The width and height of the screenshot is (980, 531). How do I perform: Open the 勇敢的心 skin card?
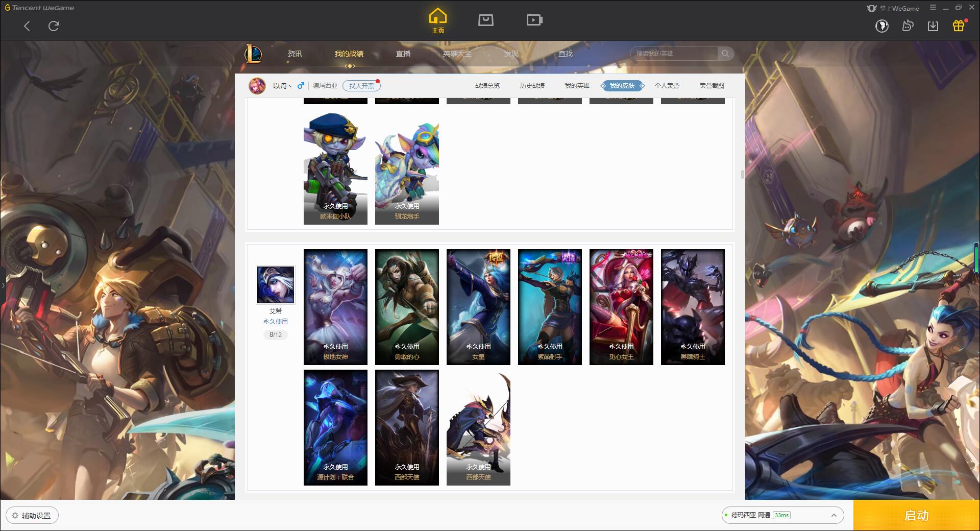tap(407, 307)
